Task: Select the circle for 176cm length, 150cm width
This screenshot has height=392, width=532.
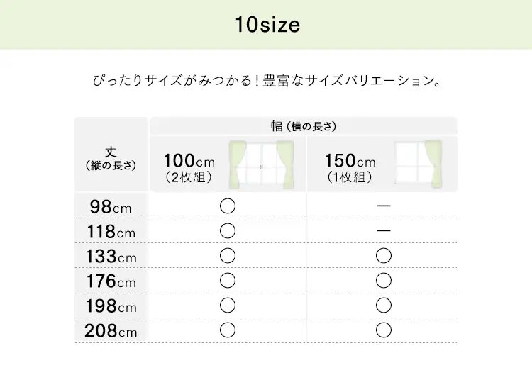Action: click(x=384, y=281)
